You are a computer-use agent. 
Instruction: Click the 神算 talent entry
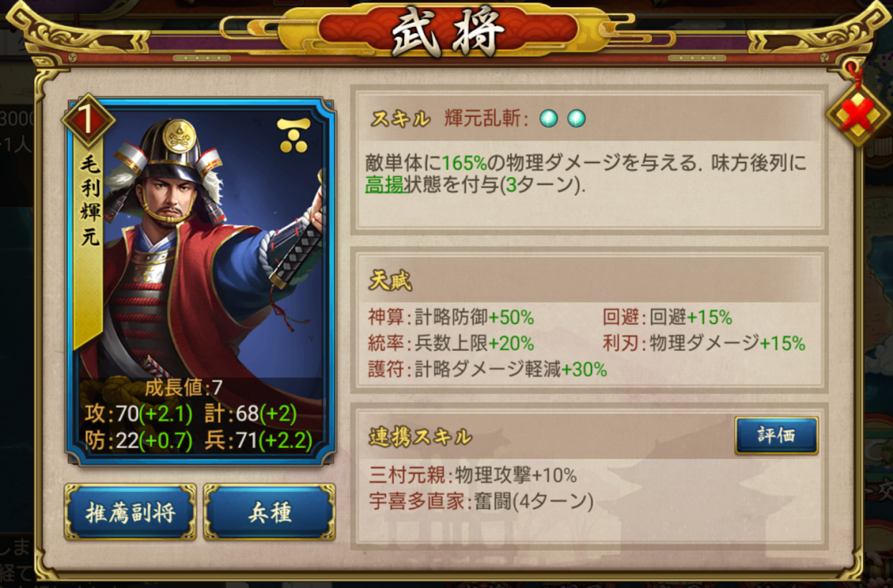451,317
